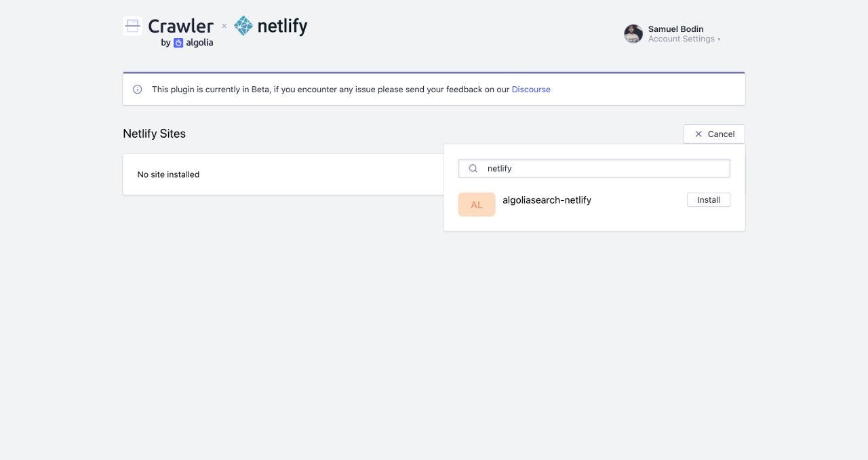Select the Netlify Sites page title
868x460 pixels.
pos(154,134)
